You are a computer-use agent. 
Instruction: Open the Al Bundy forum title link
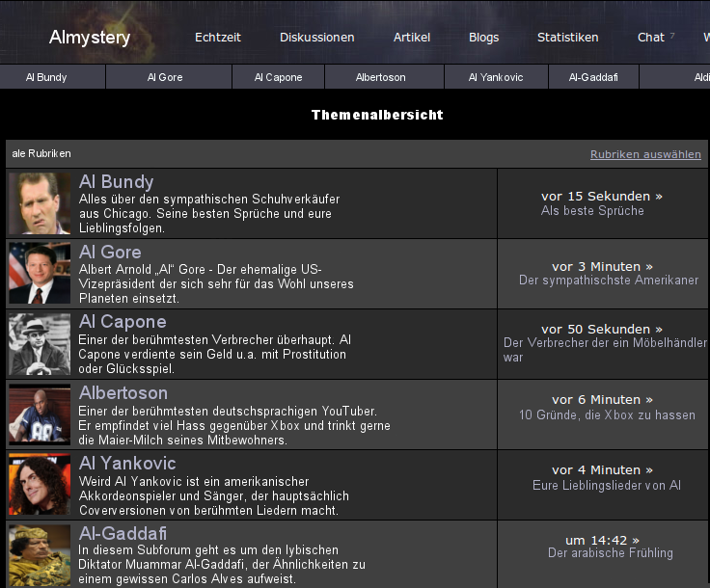(116, 182)
